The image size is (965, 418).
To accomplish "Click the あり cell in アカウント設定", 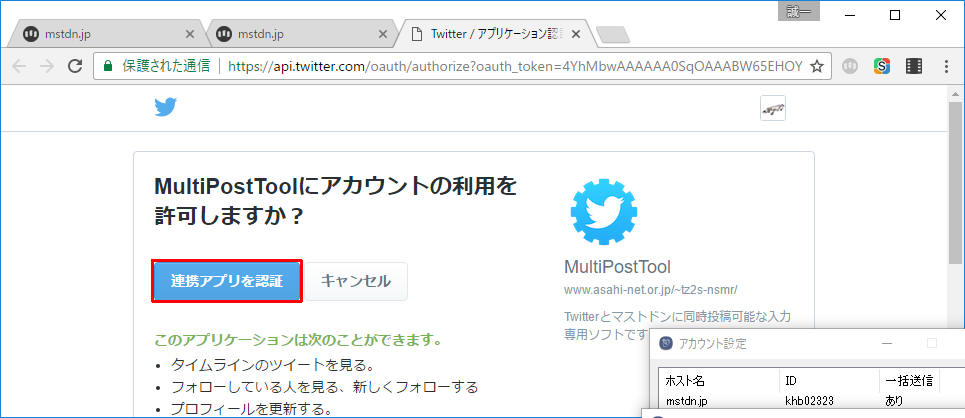I will 894,401.
